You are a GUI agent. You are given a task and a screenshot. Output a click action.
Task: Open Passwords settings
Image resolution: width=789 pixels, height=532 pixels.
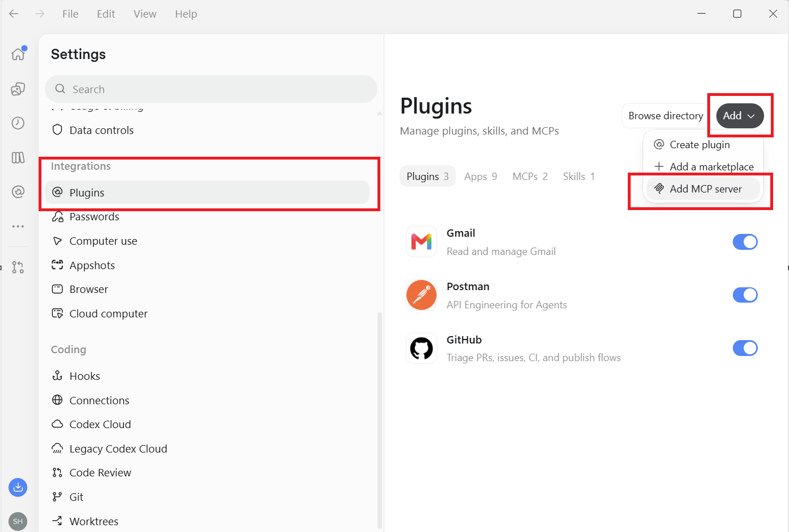point(207,217)
